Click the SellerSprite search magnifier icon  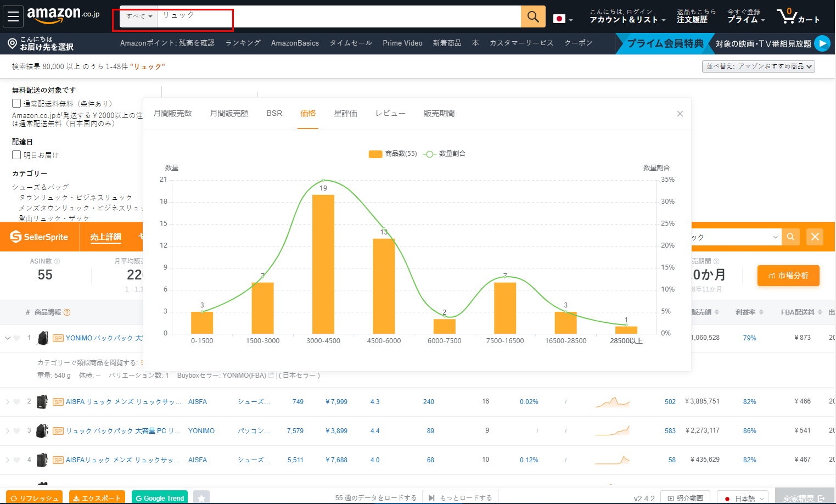point(790,237)
